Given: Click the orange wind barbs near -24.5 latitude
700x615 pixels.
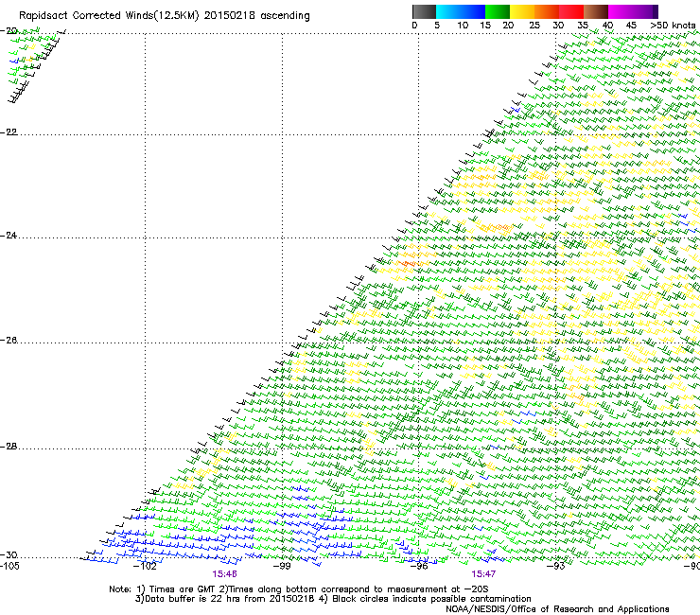Looking at the screenshot, I should point(408,264).
